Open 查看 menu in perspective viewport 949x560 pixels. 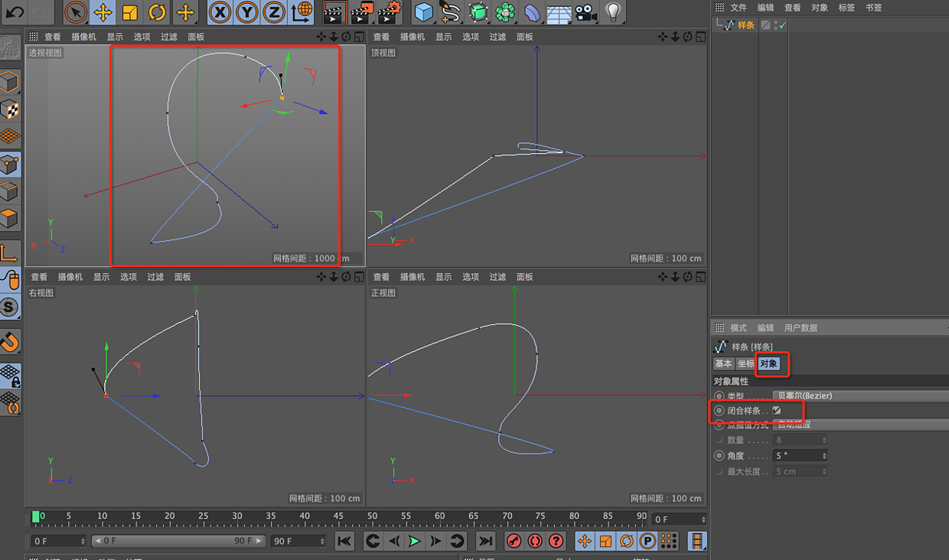[x=53, y=37]
